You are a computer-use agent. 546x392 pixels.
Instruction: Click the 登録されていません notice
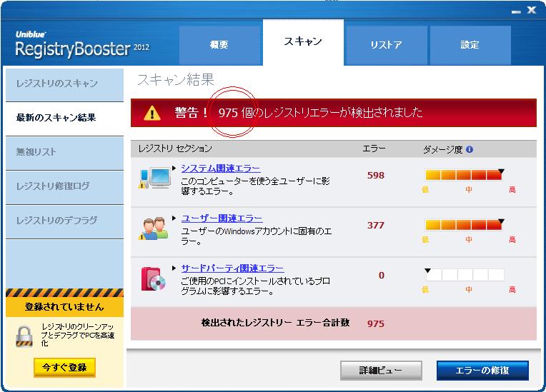[65, 307]
